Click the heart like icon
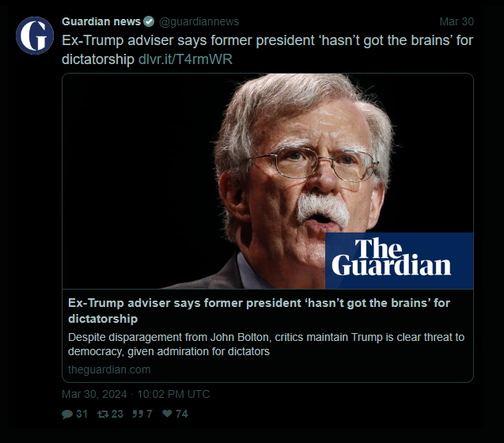This screenshot has height=443, width=504. 167,414
